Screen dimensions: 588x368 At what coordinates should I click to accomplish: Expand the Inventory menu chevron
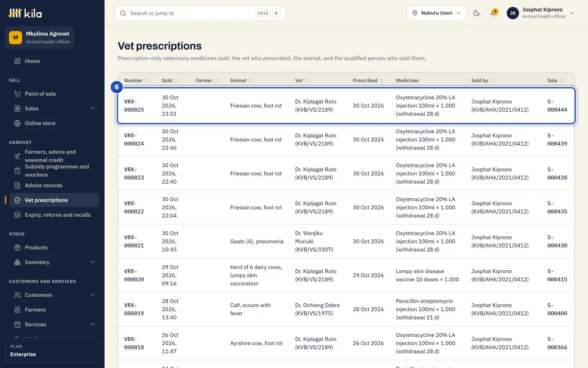point(93,262)
